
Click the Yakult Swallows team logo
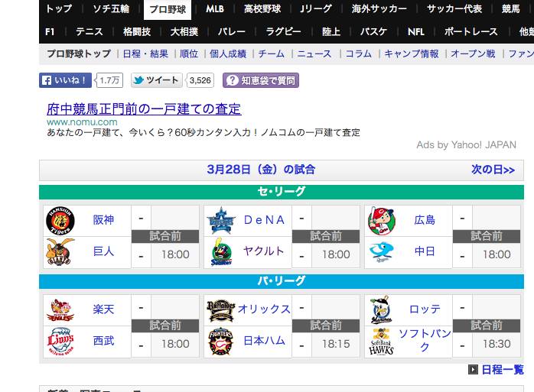click(221, 252)
